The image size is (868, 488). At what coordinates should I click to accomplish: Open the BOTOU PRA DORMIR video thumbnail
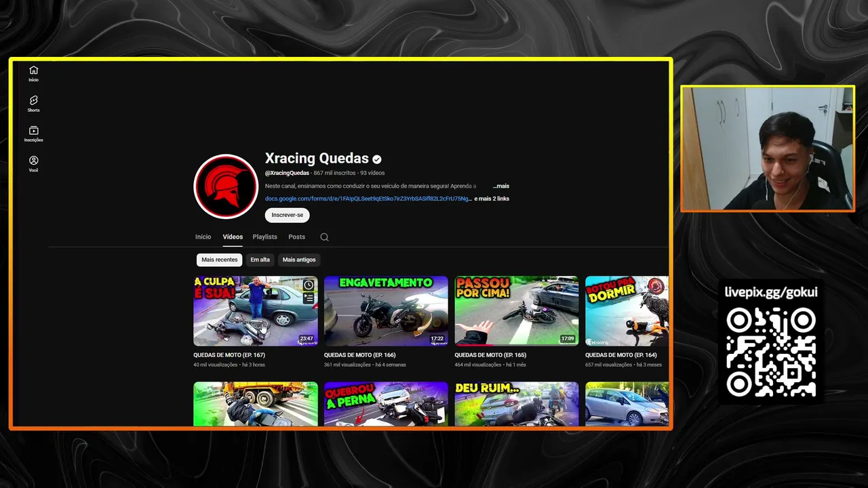(627, 311)
